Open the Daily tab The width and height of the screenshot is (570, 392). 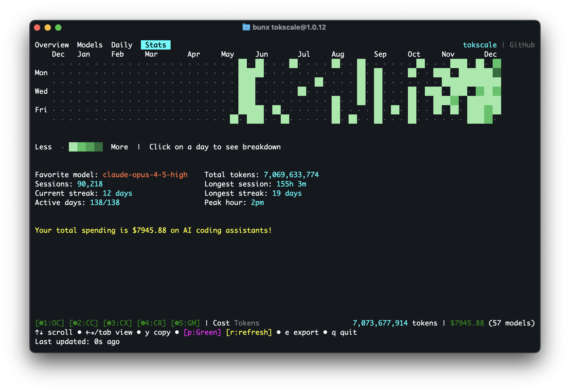[122, 45]
